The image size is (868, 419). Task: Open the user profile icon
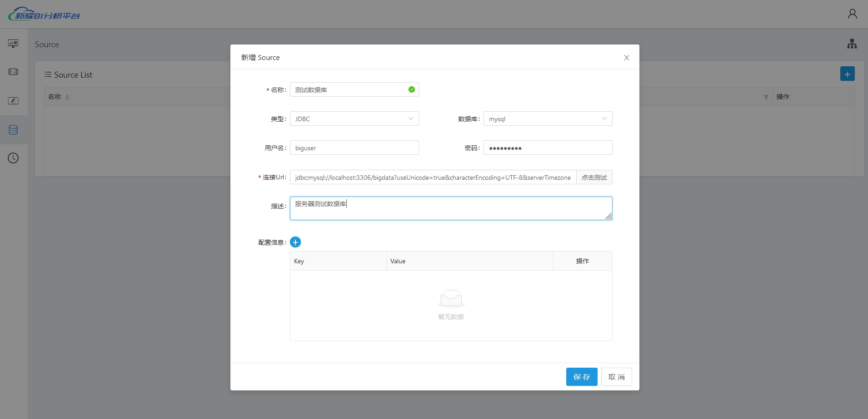(852, 14)
